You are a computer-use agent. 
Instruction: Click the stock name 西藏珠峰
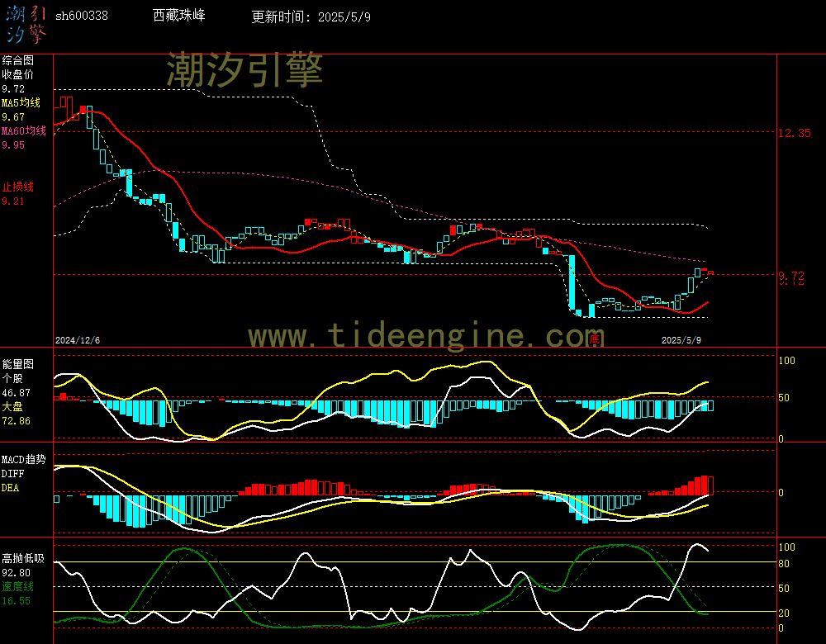pyautogui.click(x=179, y=15)
